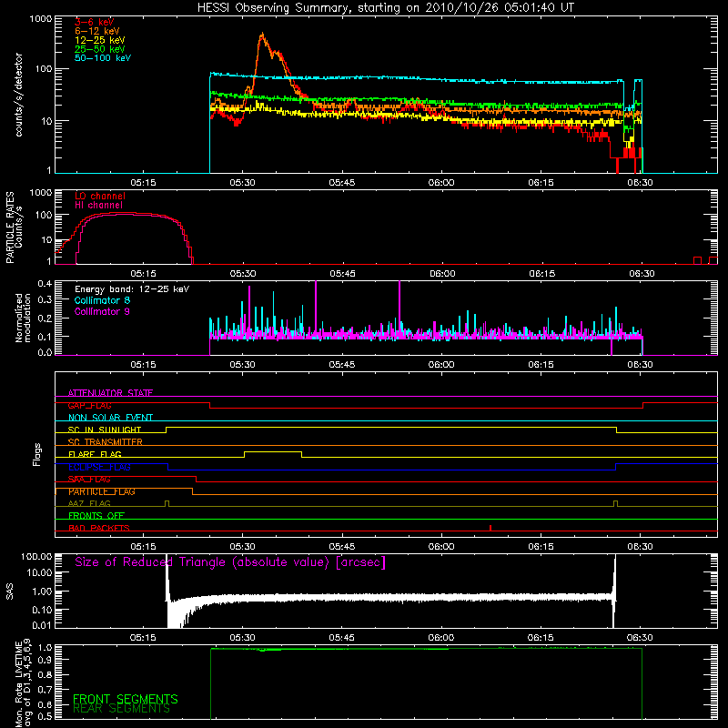The width and height of the screenshot is (728, 728).
Task: Click the Flags panel axis label
Action: pyautogui.click(x=37, y=454)
